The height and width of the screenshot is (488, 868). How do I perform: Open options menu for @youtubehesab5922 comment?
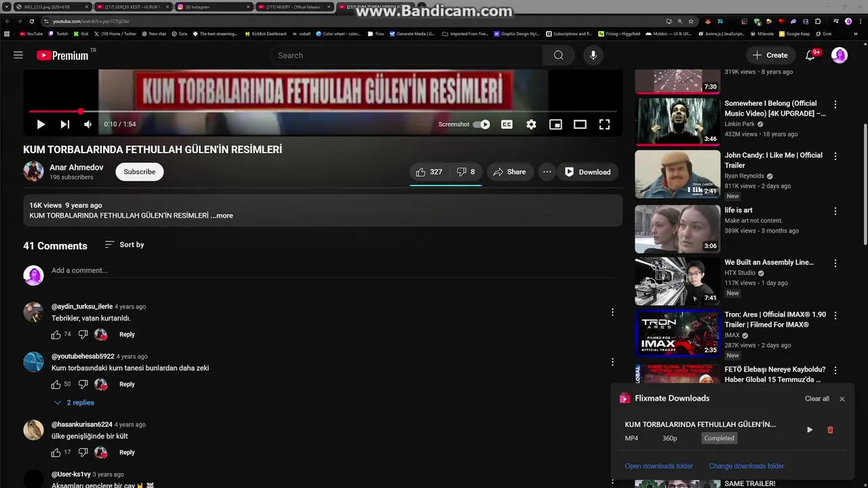click(x=612, y=362)
